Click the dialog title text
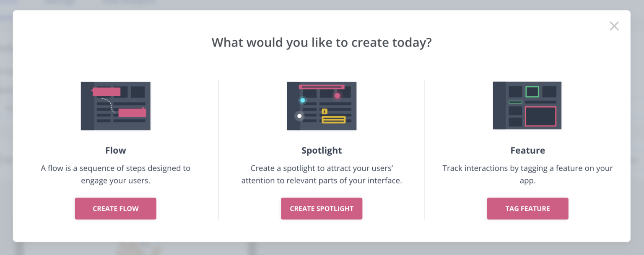The image size is (644, 255). coord(322,42)
